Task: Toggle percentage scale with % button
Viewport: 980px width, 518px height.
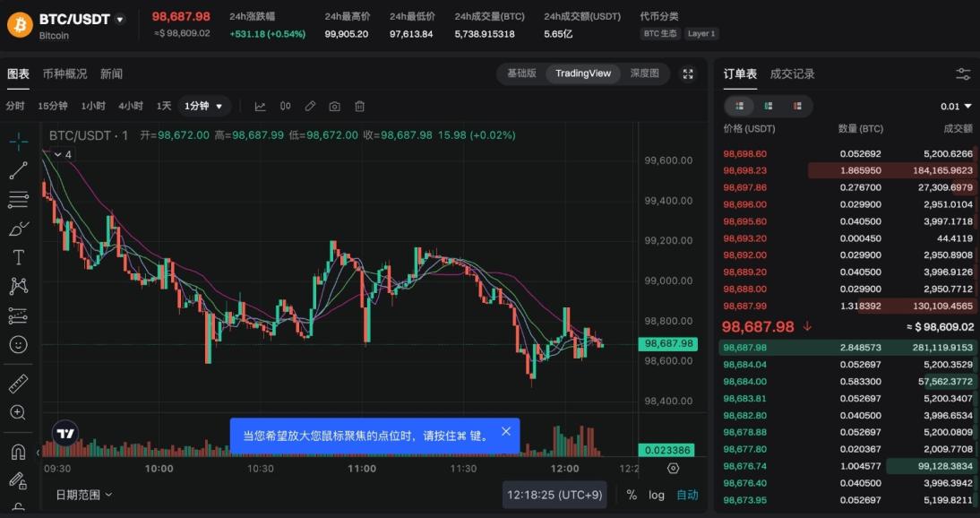Action: point(631,495)
